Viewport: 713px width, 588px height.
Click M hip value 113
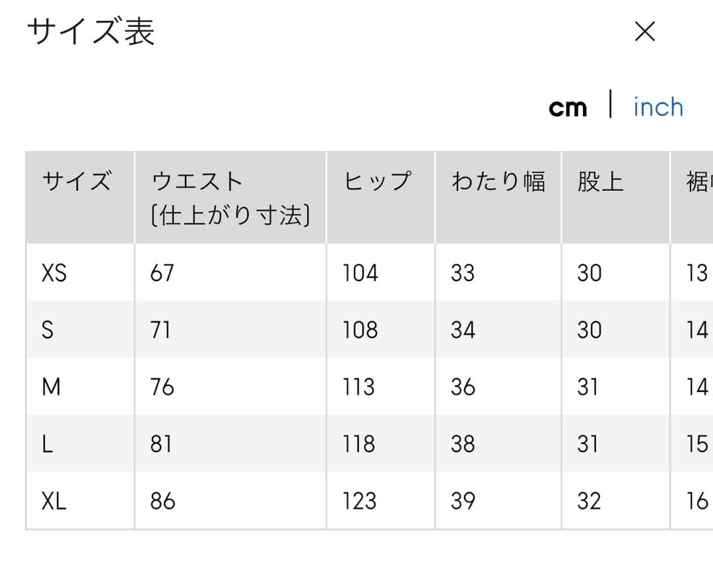tap(358, 387)
